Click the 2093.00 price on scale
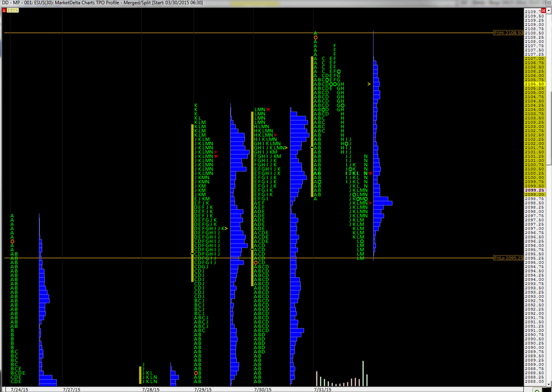The width and height of the screenshot is (552, 392). click(534, 296)
